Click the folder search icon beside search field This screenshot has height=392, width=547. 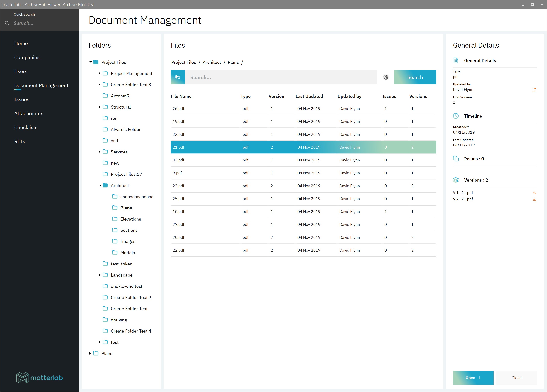coord(177,77)
